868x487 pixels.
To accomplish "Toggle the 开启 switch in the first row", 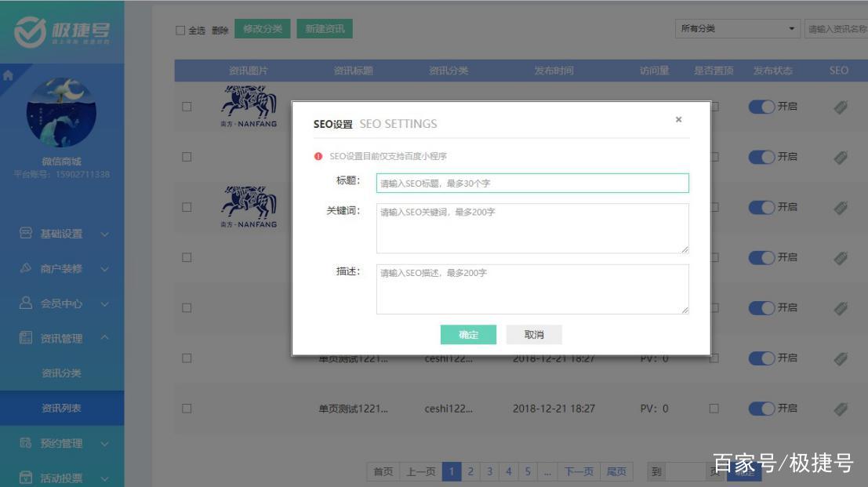I will click(x=761, y=107).
